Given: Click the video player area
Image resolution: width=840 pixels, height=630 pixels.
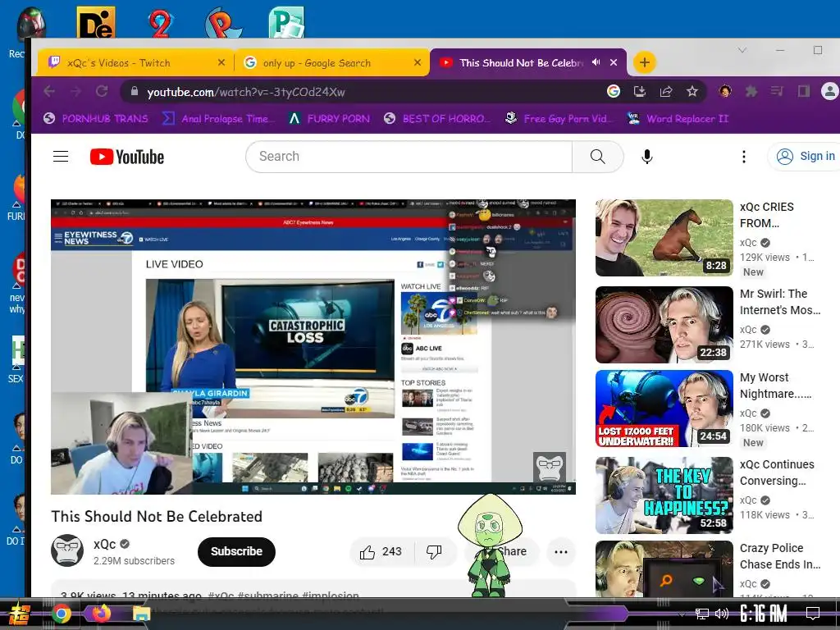Looking at the screenshot, I should click(x=313, y=347).
